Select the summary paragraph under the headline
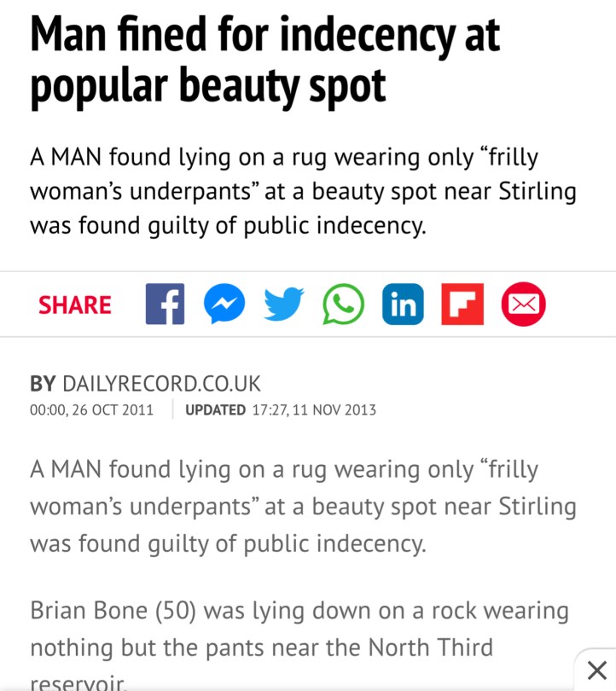 [x=303, y=192]
